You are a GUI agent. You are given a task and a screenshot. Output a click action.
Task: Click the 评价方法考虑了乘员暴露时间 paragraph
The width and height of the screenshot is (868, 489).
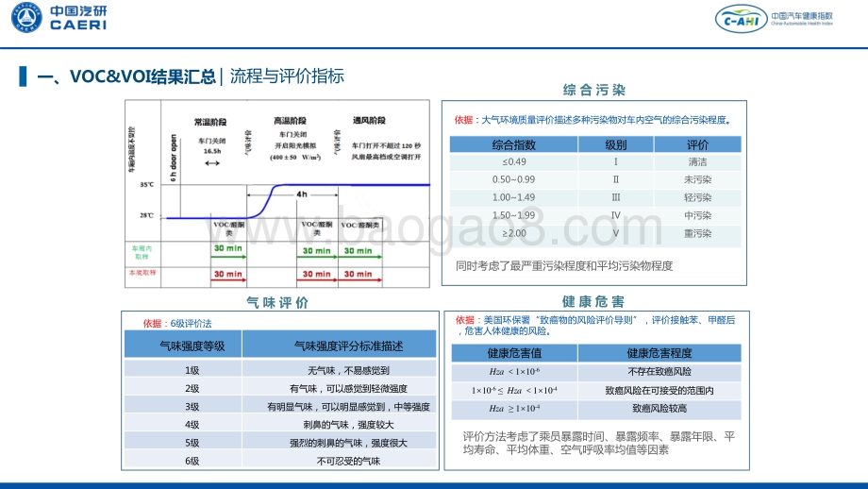pyautogui.click(x=599, y=443)
